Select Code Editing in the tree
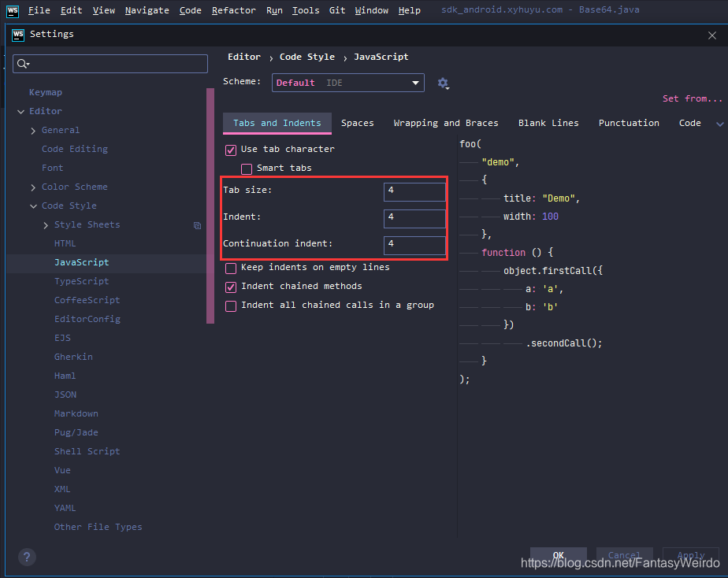This screenshot has height=578, width=728. [x=75, y=149]
